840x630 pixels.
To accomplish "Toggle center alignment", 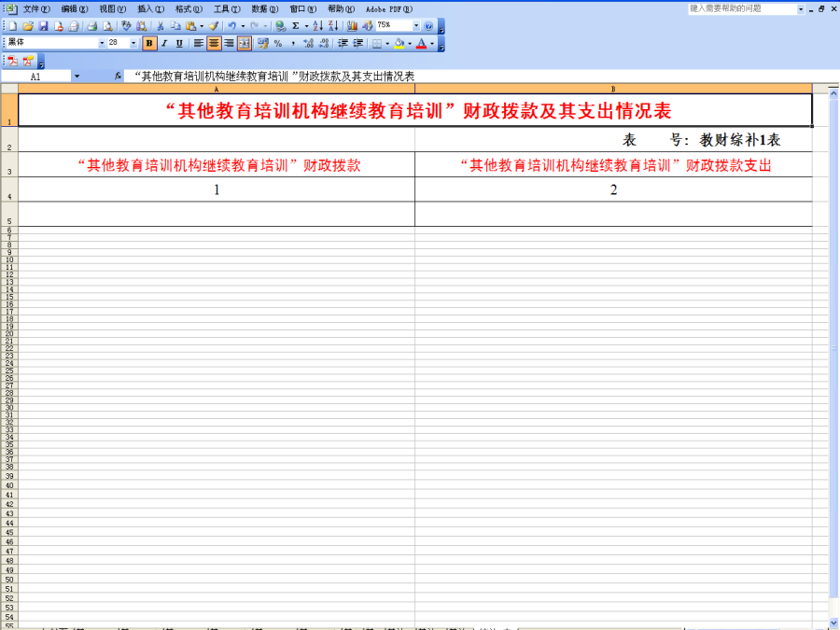I will tap(214, 43).
